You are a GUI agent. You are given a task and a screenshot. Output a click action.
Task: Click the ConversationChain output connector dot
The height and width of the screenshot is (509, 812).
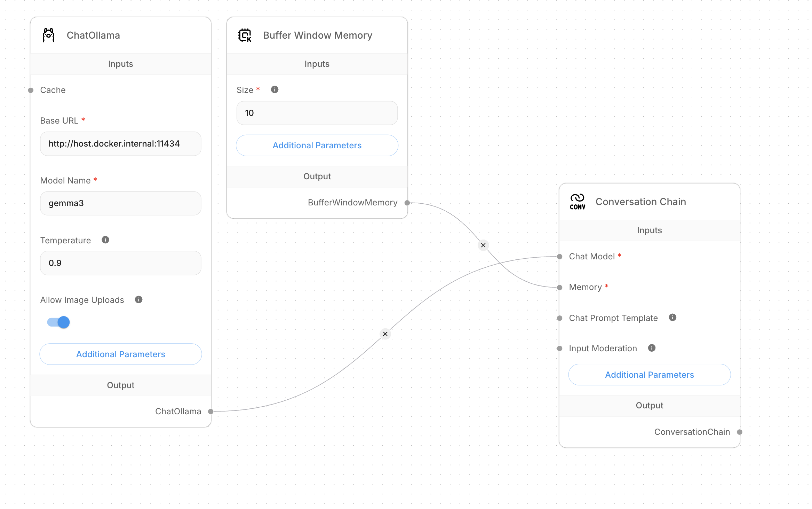coord(740,432)
